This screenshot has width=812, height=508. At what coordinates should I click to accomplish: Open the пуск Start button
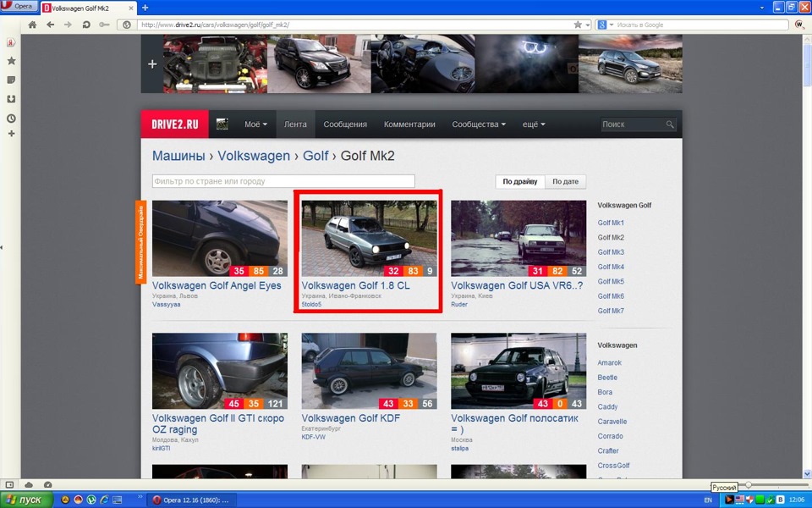(26, 500)
